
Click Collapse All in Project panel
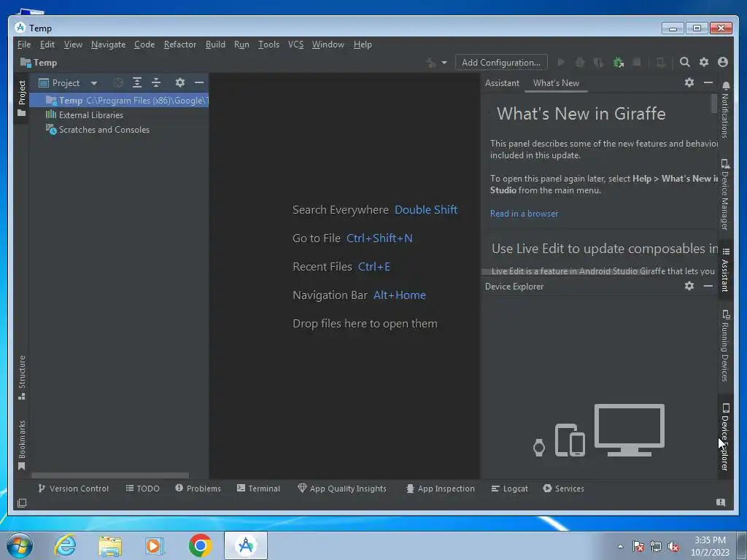coord(156,82)
